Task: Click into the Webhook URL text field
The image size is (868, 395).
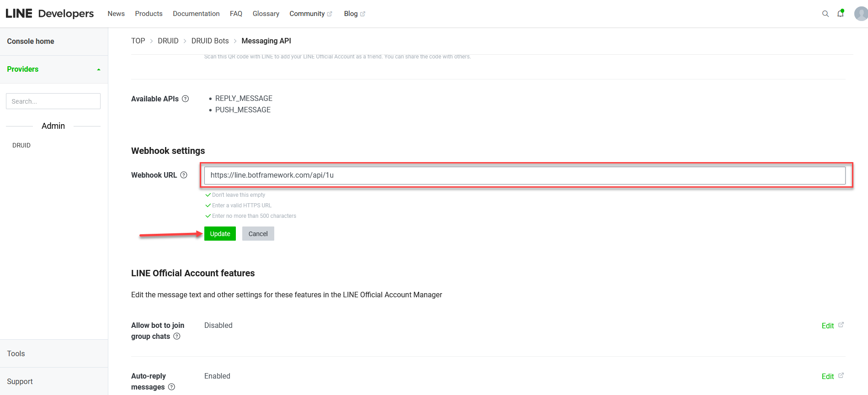Action: pos(524,175)
